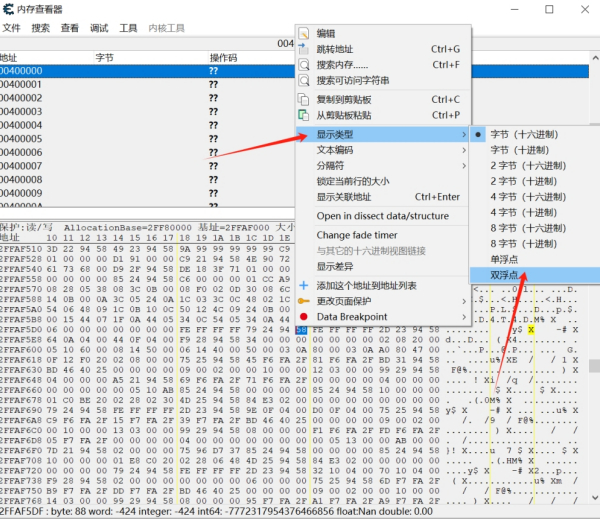The image size is (600, 519).
Task: Select 4 字节 (十进制) display type
Action: pos(523,212)
